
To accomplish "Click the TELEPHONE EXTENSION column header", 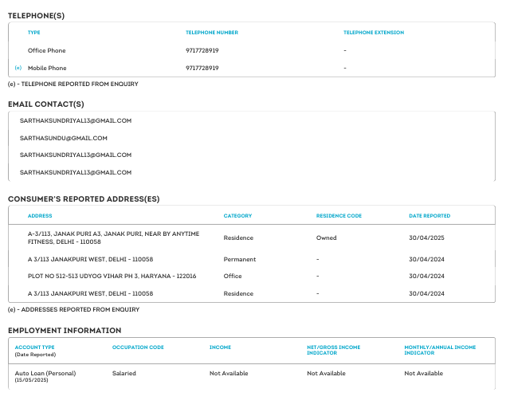I will click(373, 33).
